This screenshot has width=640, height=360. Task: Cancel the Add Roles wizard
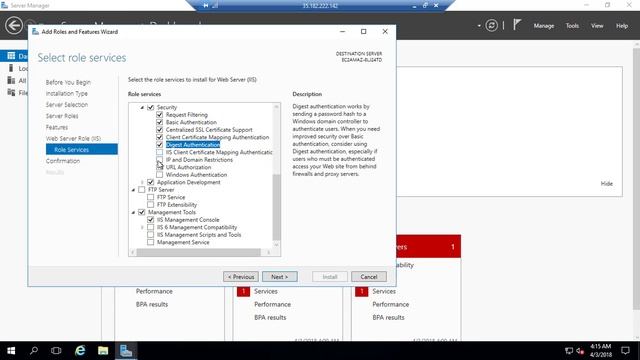[x=369, y=277]
